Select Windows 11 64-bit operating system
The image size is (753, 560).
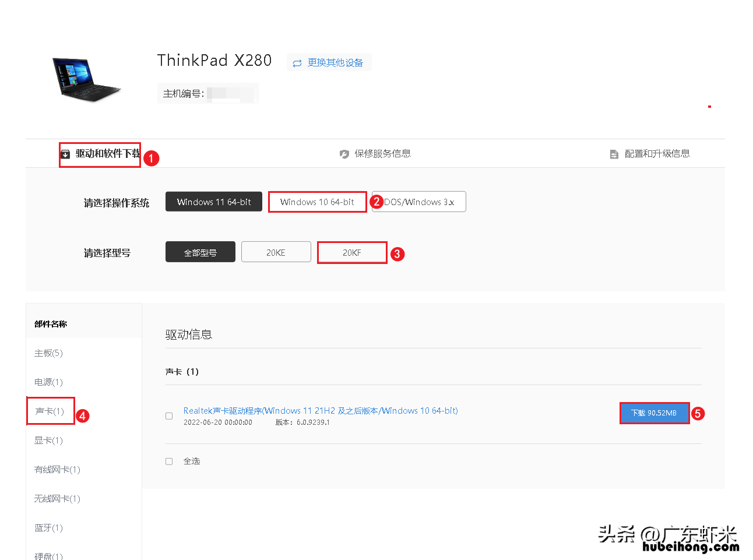tap(214, 202)
